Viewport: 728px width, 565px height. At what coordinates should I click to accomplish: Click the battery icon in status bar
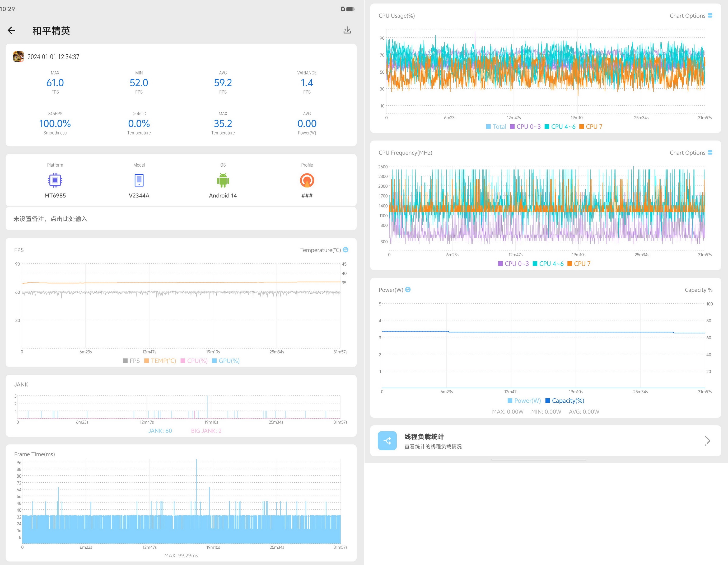(350, 9)
